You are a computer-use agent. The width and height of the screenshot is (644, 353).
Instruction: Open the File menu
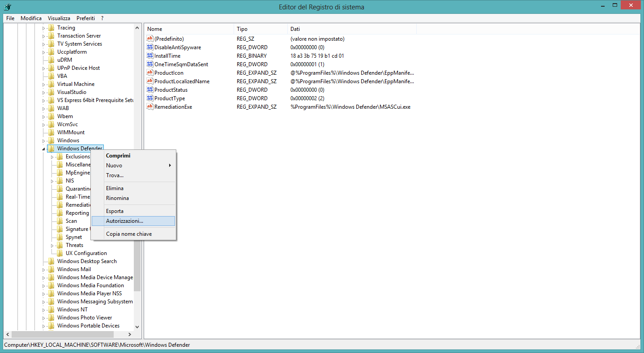tap(11, 18)
